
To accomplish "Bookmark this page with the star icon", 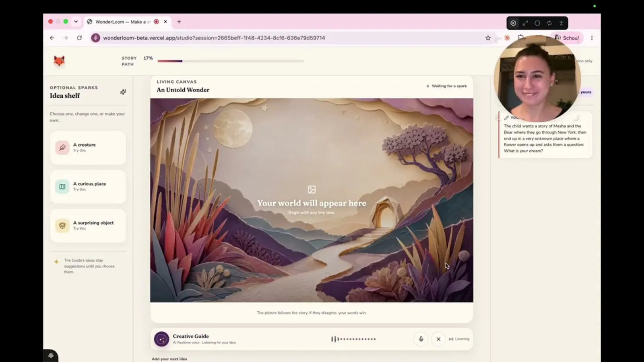I will pos(488,38).
